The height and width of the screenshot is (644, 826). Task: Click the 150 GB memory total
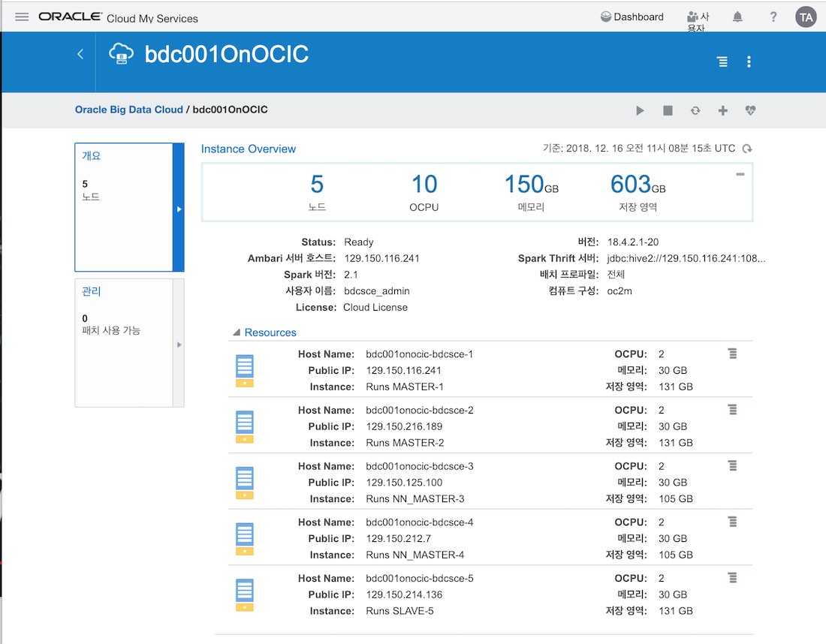pos(531,185)
